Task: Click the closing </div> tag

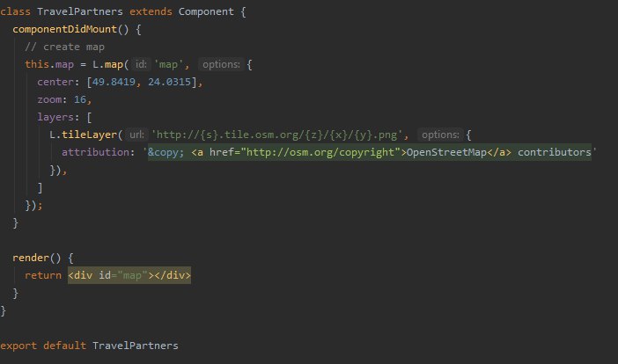Action: click(173, 275)
